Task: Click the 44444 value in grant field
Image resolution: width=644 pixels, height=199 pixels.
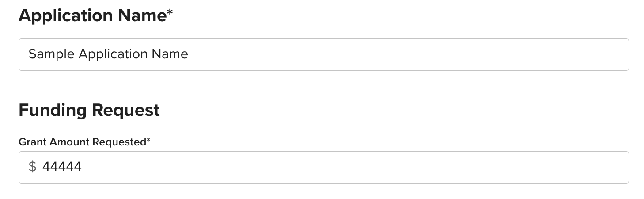Action: tap(62, 167)
